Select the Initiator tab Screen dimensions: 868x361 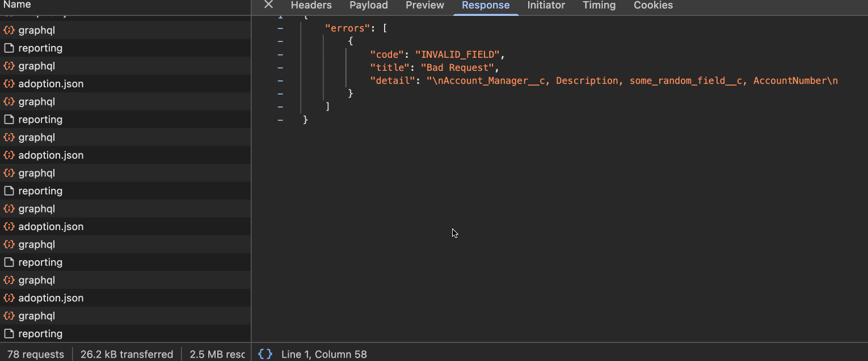point(546,5)
